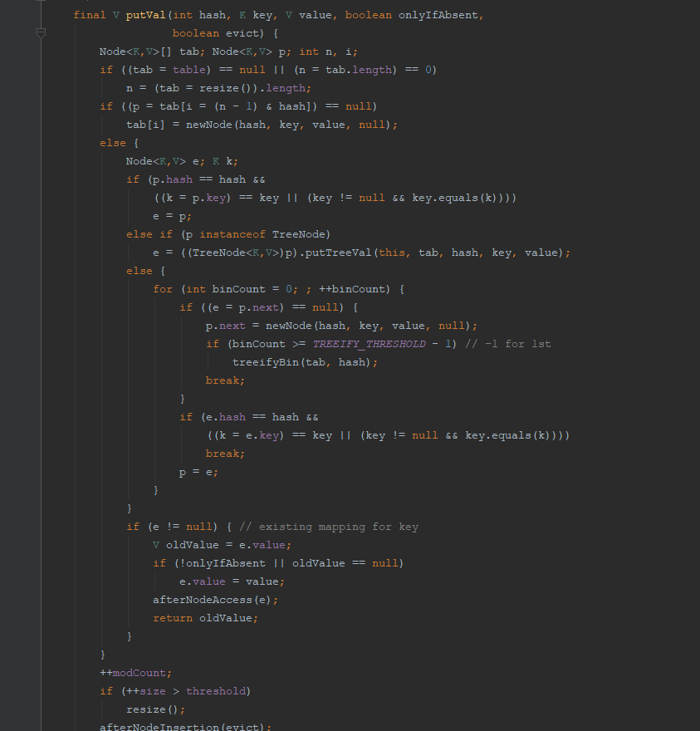Image resolution: width=700 pixels, height=731 pixels.
Task: Click the 'Node<K,V>[] tab' declaration
Action: [152, 52]
